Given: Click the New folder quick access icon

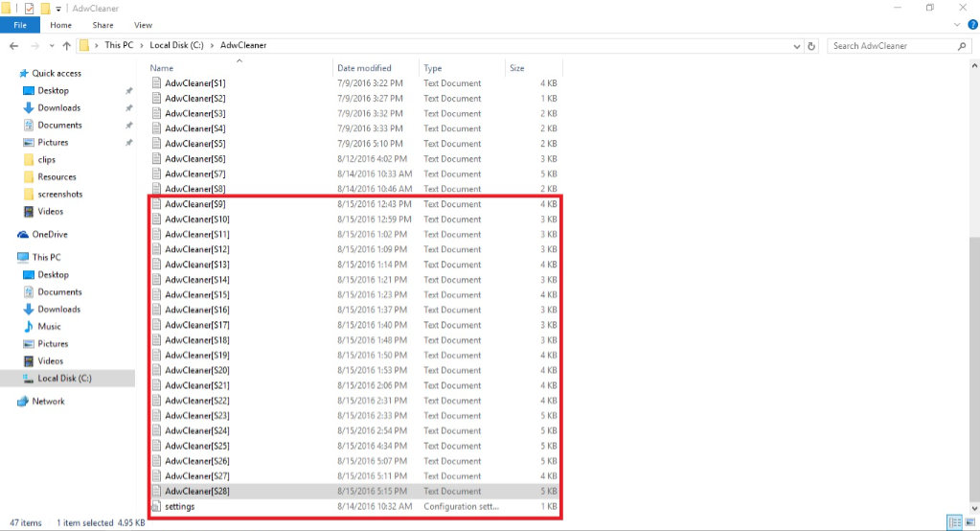Looking at the screenshot, I should coord(45,8).
